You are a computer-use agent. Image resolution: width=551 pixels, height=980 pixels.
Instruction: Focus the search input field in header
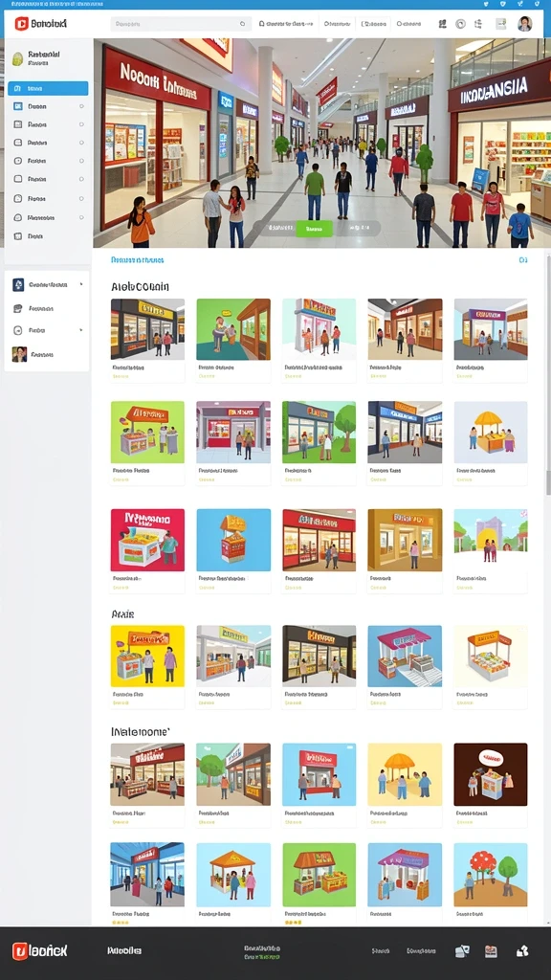[x=181, y=24]
